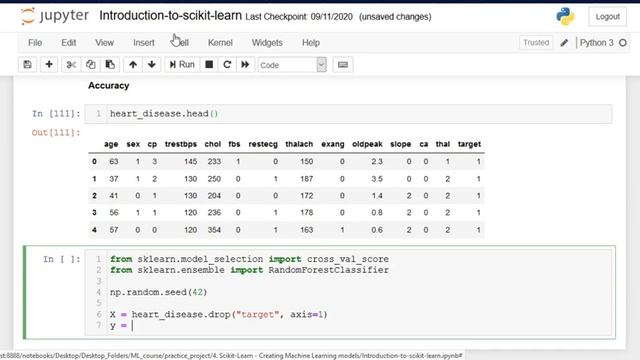Open the Widgets menu
Viewport: 640px width, 360px height.
pos(267,43)
